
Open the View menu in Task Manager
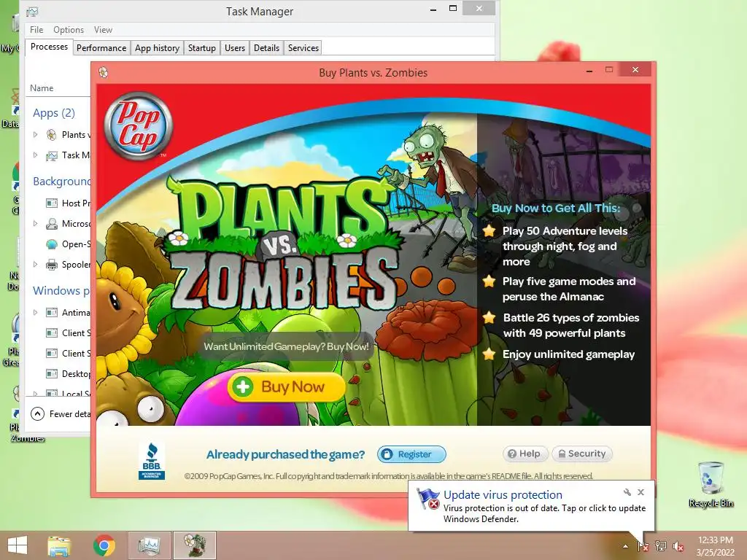103,29
